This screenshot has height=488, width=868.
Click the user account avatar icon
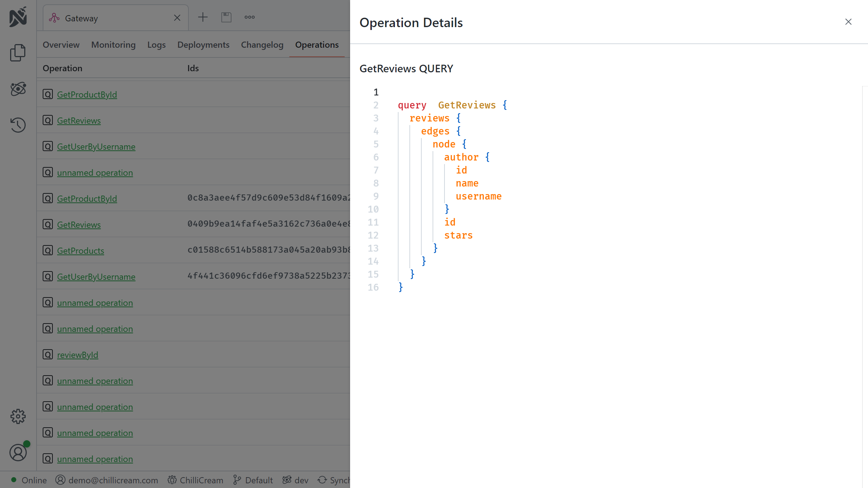[18, 453]
